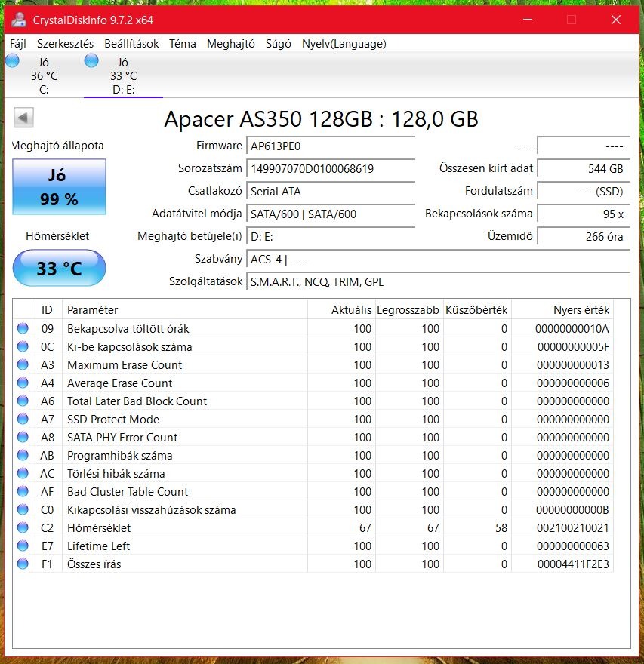Screen dimensions: 644x664
Task: Click the drive letter field D: E:
Action: (x=331, y=237)
